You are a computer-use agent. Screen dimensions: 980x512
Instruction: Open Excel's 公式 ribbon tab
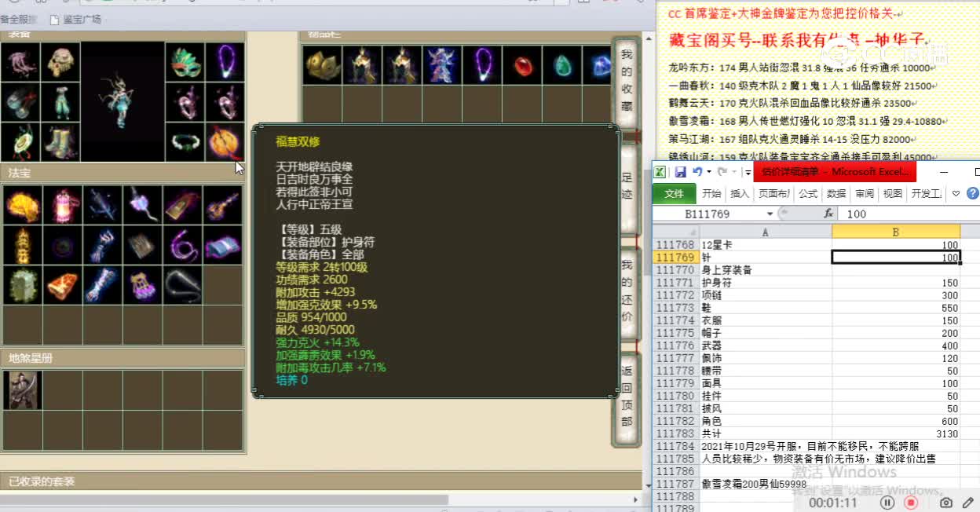[x=808, y=193]
